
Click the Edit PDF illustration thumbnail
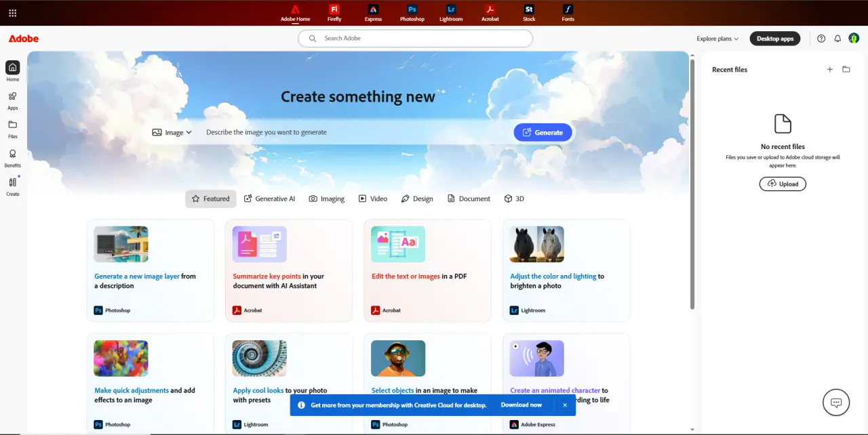pyautogui.click(x=398, y=244)
